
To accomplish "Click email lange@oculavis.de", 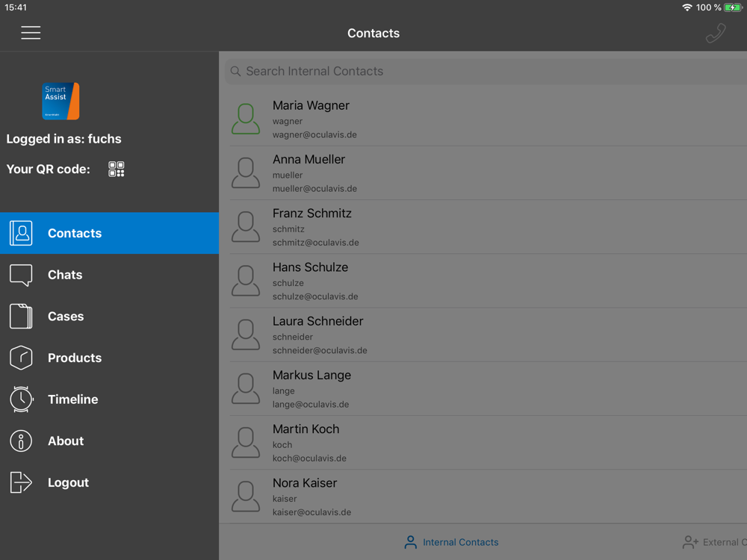I will click(x=311, y=404).
